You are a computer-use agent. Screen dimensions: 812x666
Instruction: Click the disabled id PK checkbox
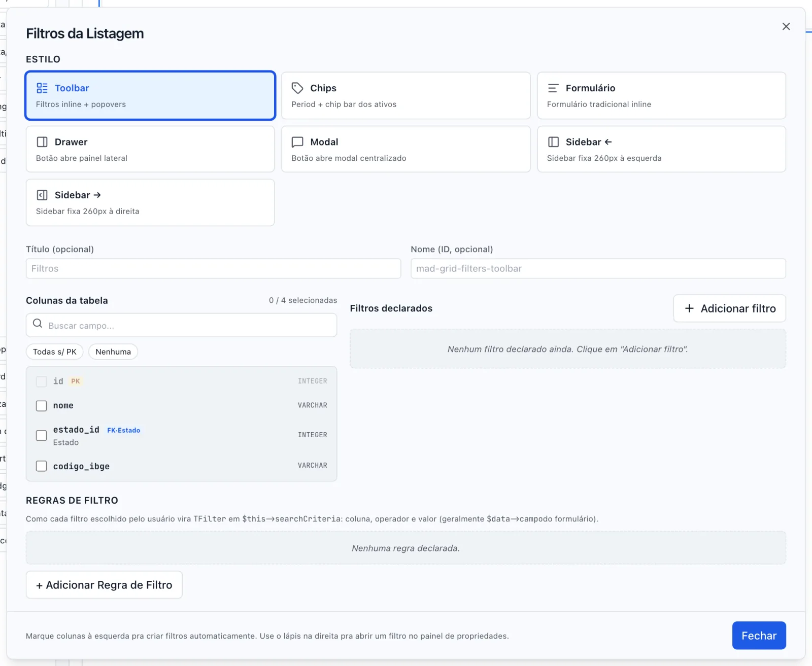pos(42,381)
